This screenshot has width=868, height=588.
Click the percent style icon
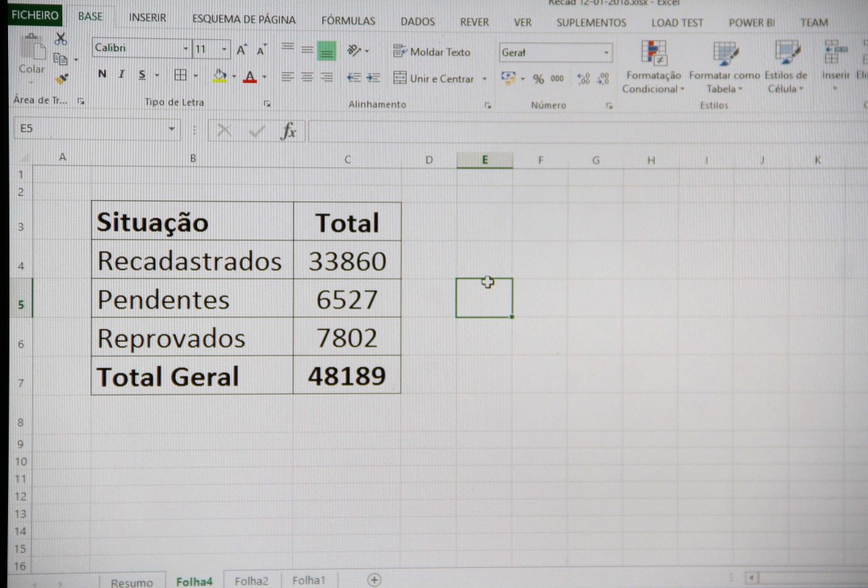point(538,79)
